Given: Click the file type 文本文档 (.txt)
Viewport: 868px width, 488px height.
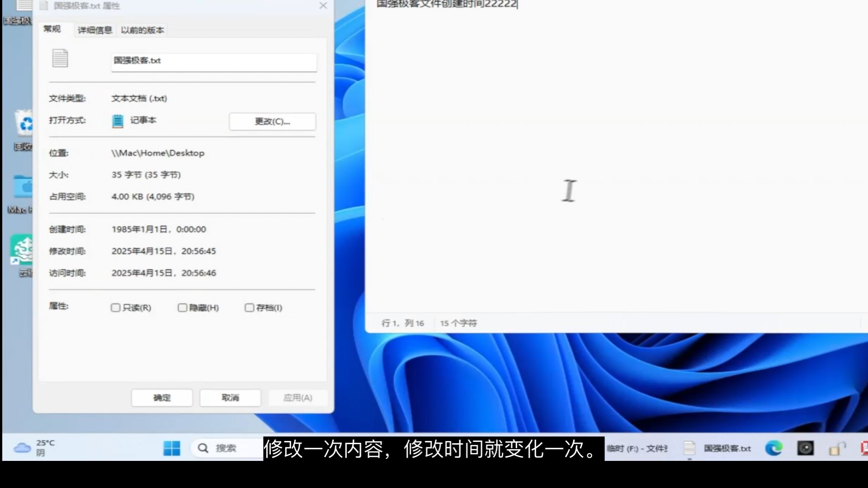Looking at the screenshot, I should point(139,99).
